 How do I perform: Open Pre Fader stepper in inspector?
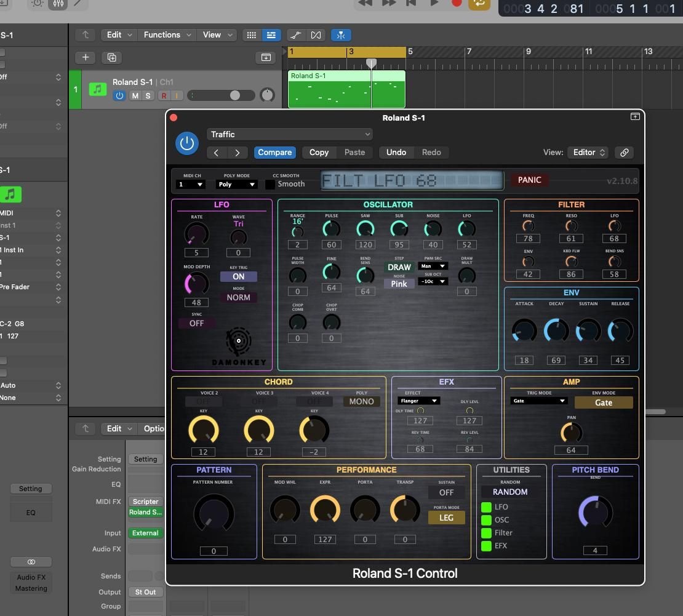click(58, 287)
